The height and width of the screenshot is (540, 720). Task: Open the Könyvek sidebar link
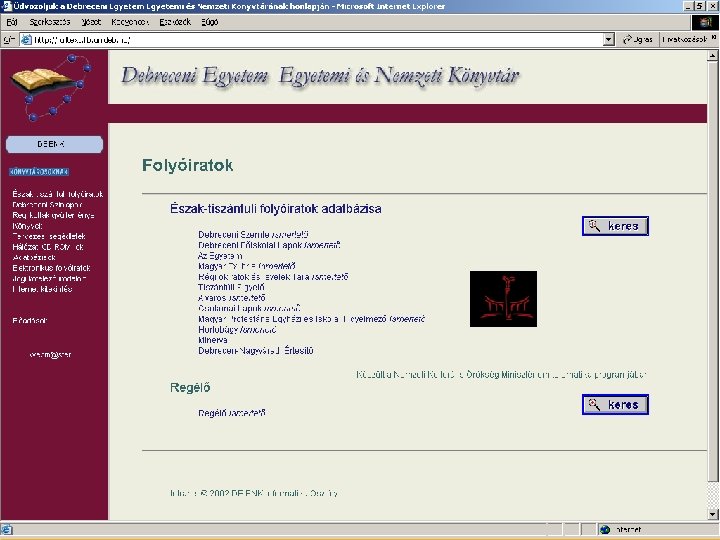tap(28, 226)
